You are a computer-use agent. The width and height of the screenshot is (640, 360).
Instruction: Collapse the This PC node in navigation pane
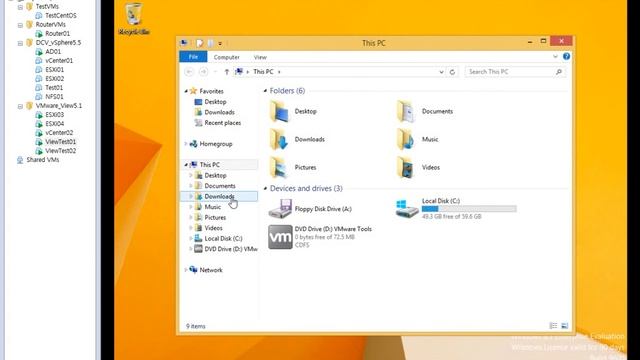pos(186,164)
